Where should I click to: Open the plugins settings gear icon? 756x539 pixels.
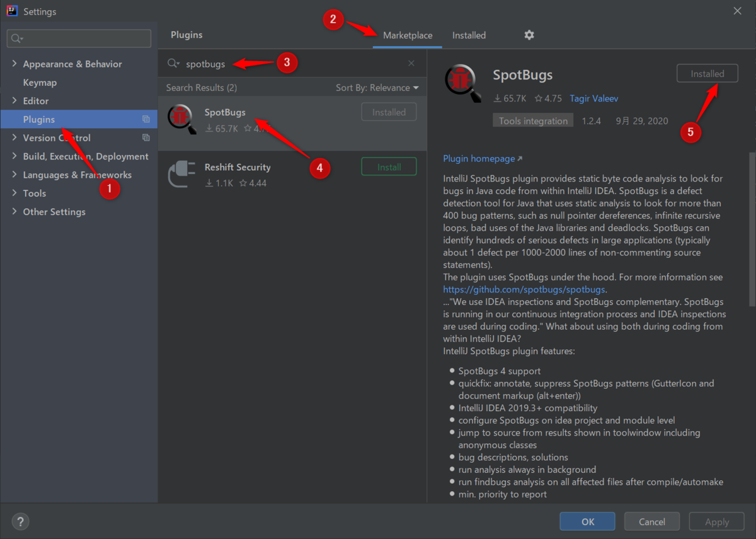click(x=529, y=35)
